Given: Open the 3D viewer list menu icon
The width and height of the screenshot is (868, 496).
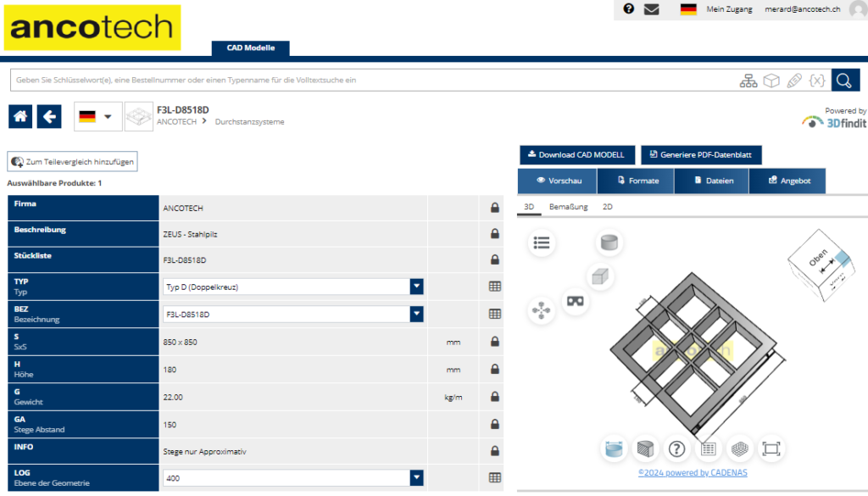Looking at the screenshot, I should click(542, 242).
